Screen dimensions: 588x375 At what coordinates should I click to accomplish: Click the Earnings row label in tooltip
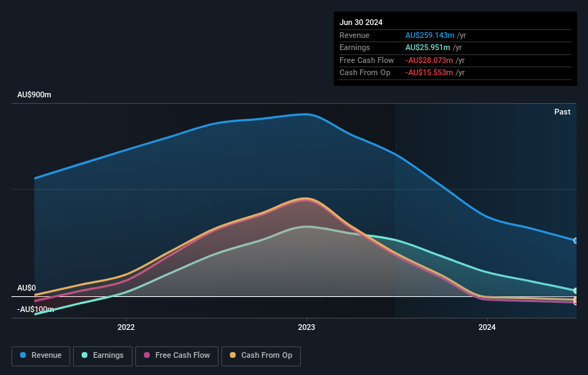click(355, 47)
